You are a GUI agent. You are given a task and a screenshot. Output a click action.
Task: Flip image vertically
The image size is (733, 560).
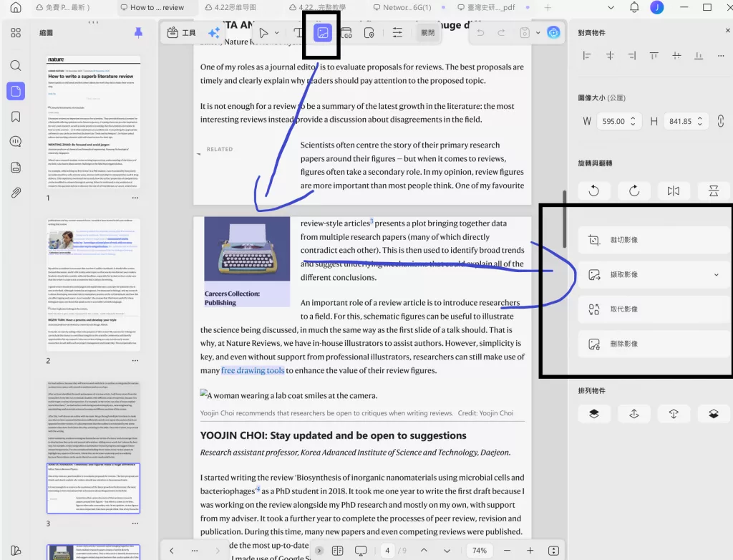point(714,190)
